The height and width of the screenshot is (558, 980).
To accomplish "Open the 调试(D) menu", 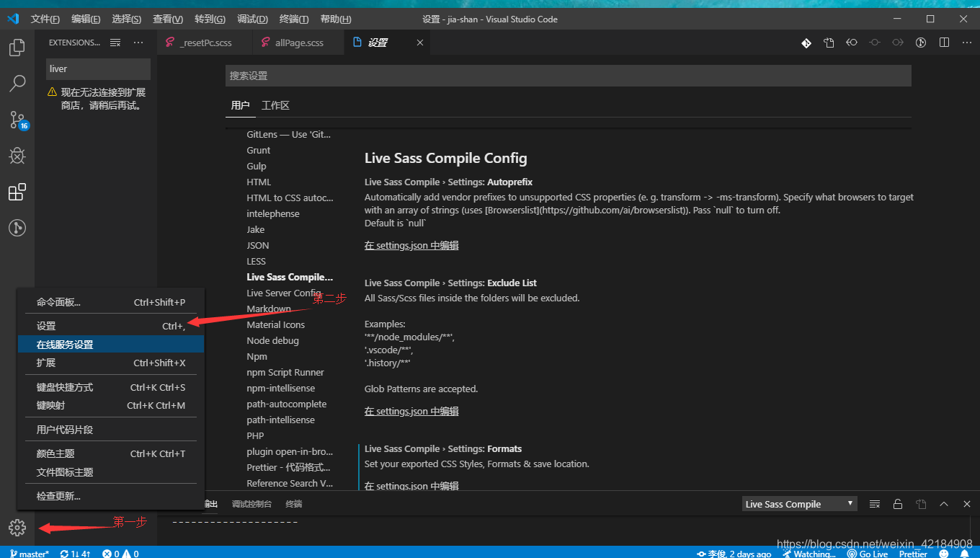I will 252,19.
